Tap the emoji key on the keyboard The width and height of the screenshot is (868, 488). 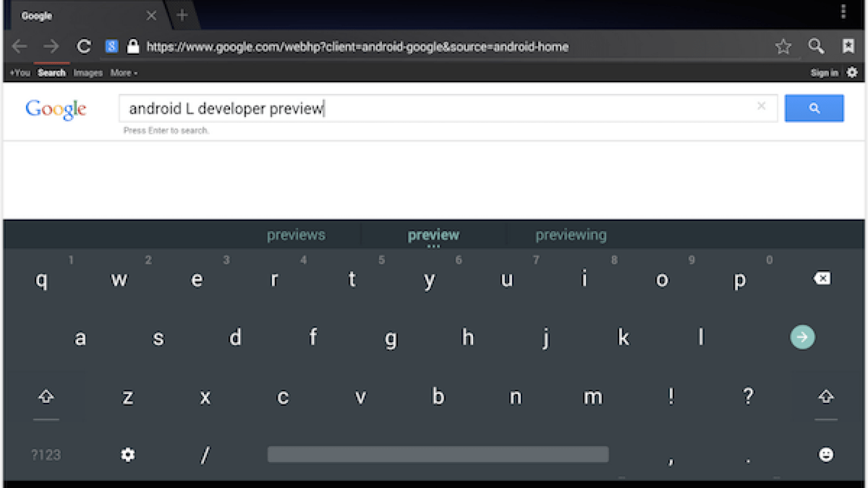(x=825, y=455)
